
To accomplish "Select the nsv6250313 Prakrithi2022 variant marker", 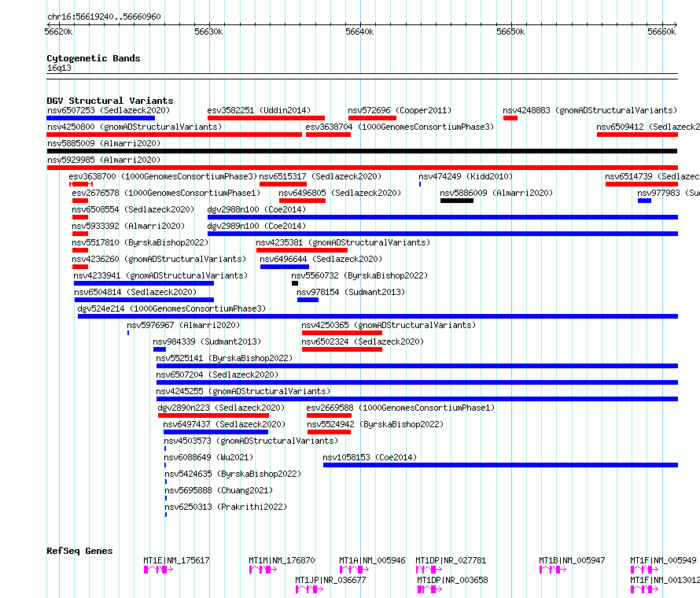I will point(166,515).
